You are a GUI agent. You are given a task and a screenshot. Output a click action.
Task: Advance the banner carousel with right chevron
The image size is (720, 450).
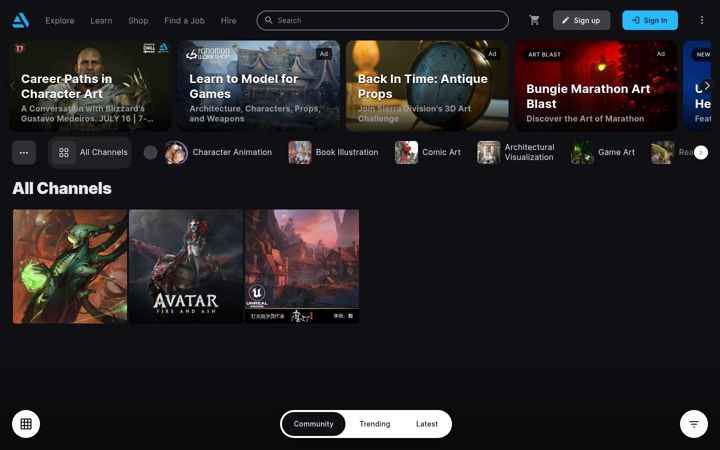(x=707, y=86)
